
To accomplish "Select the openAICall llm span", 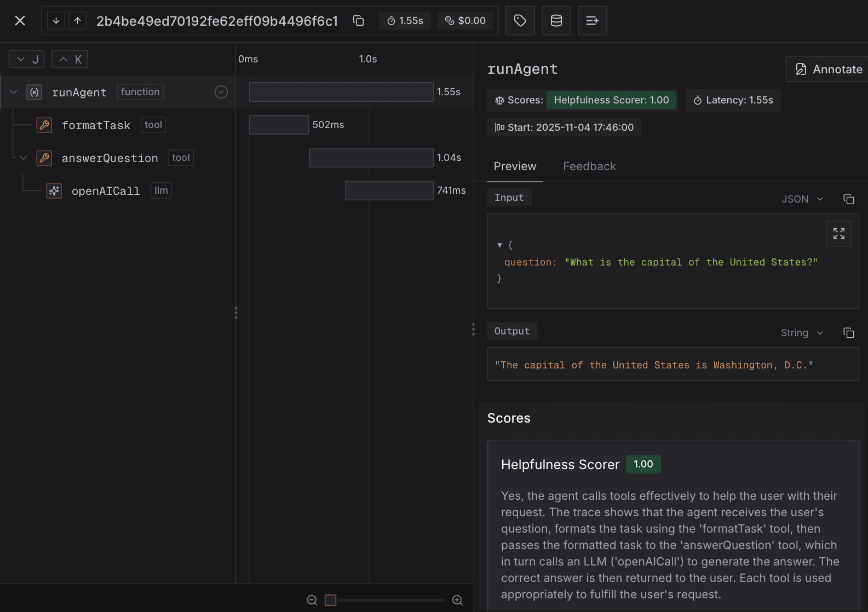I will 106,190.
